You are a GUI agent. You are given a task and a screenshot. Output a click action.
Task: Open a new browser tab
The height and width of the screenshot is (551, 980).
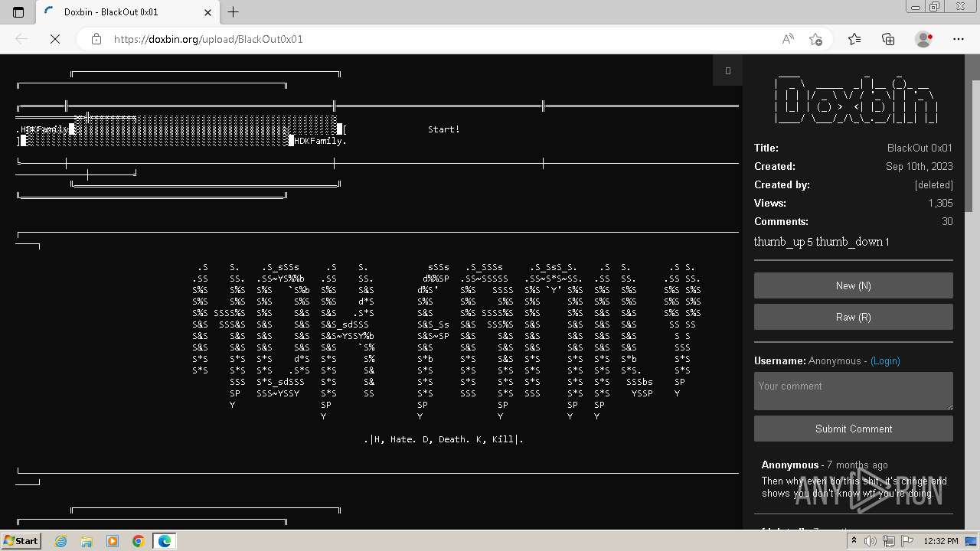coord(234,11)
